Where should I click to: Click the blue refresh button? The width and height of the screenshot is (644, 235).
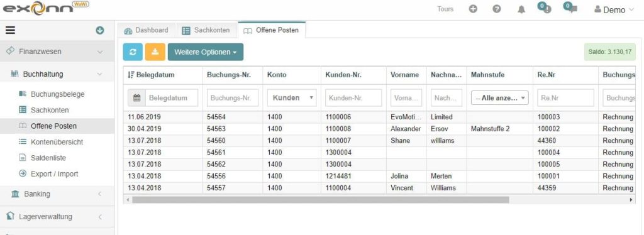pos(133,52)
